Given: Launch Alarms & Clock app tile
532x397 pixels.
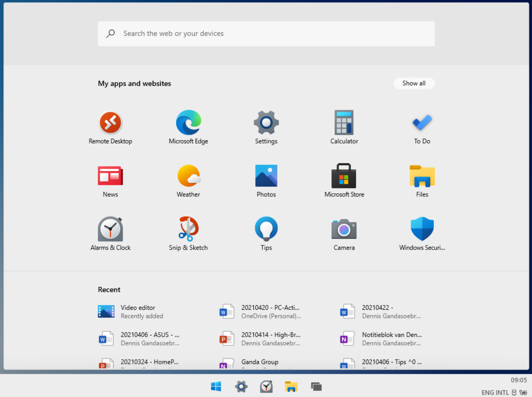Looking at the screenshot, I should point(110,234).
